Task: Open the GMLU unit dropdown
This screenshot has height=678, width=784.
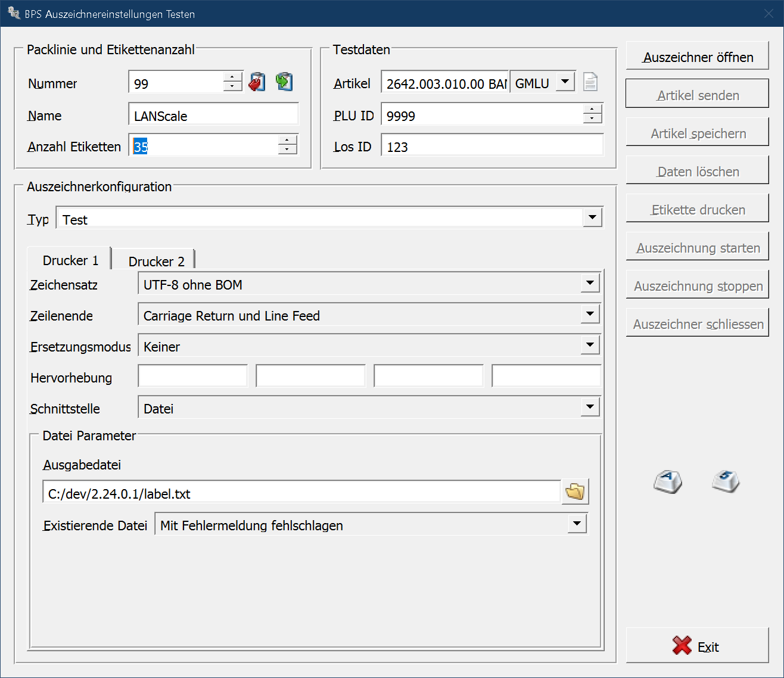Action: coord(565,82)
